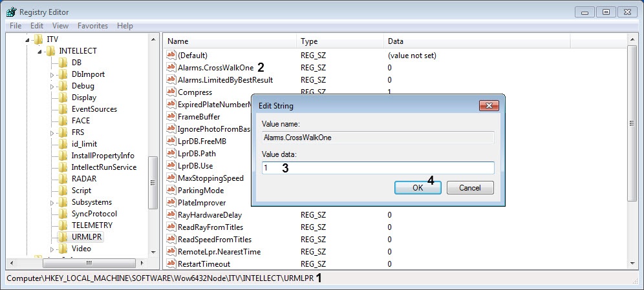Open the Favorites menu

[92, 26]
